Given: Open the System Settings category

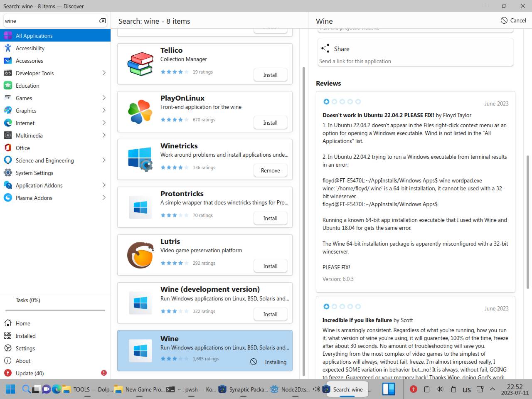Looking at the screenshot, I should coord(55,173).
